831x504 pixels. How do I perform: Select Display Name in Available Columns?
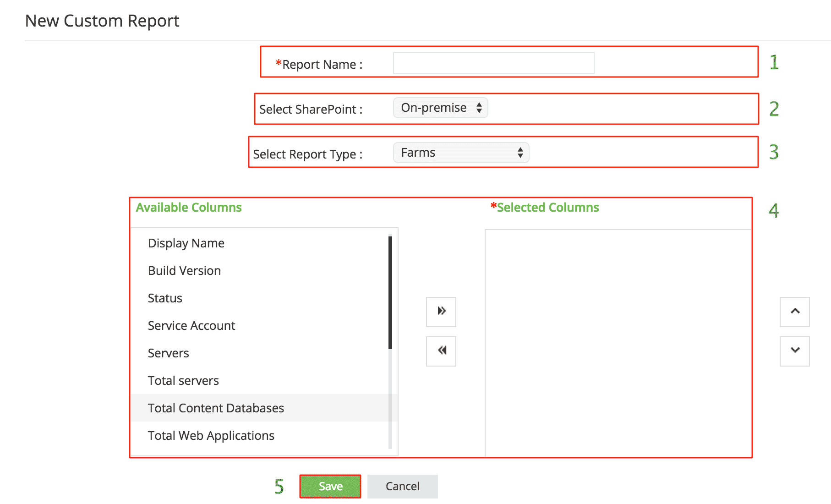186,243
